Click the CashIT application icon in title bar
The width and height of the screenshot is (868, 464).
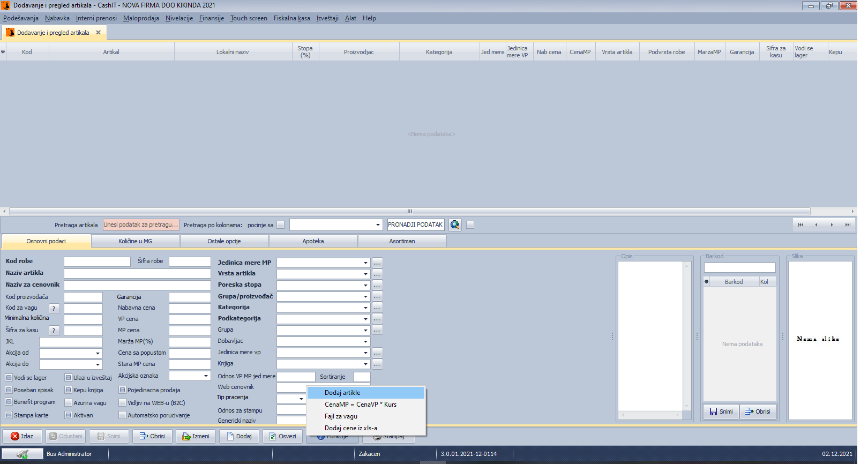coord(5,5)
